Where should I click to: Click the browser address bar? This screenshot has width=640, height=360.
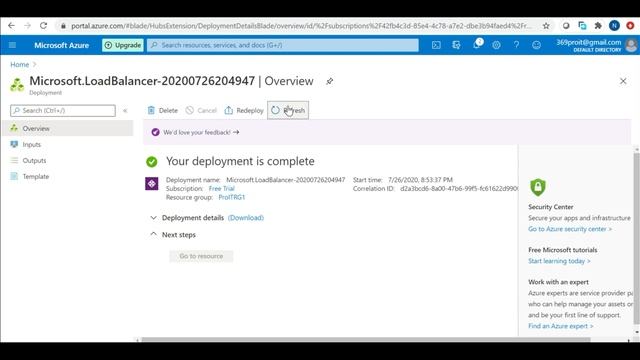point(301,26)
